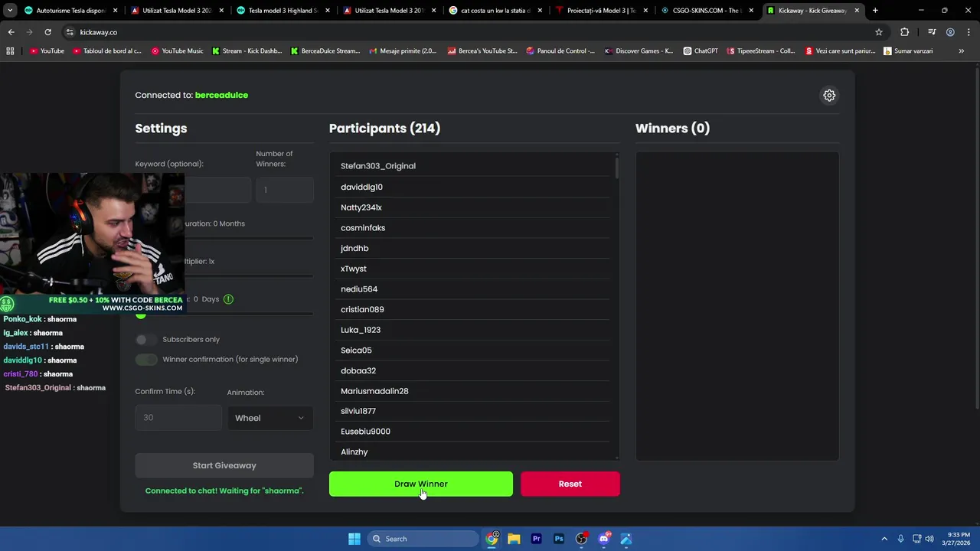The image size is (980, 551).
Task: Launch Photoshop from the taskbar
Action: pos(559,539)
